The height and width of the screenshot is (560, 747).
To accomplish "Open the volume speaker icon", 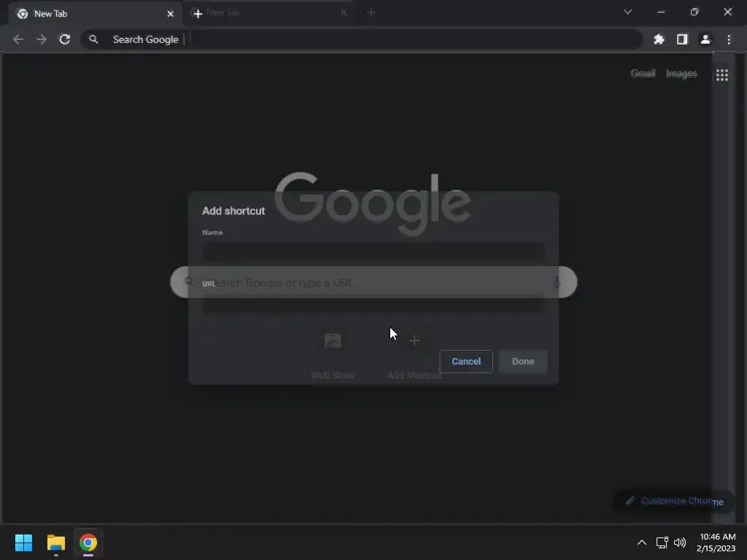I will pos(680,542).
